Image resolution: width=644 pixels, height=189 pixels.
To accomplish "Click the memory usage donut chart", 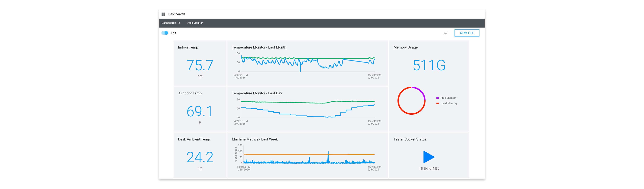I will point(412,101).
